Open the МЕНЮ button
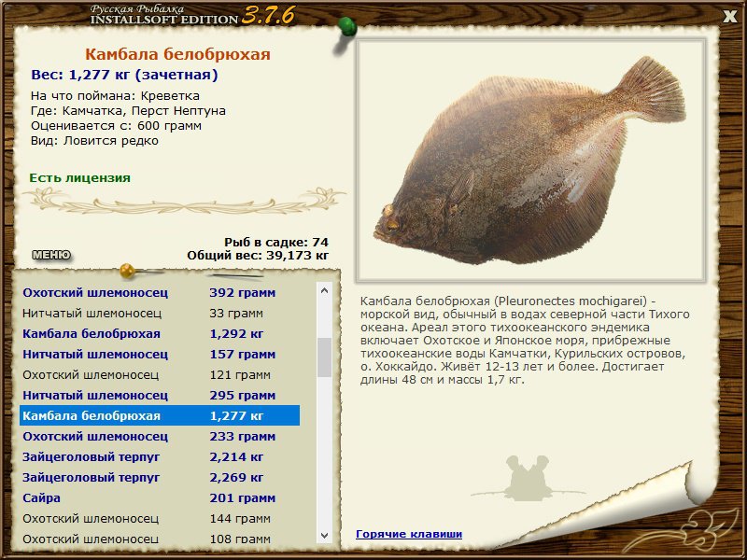The image size is (747, 560). 50,255
